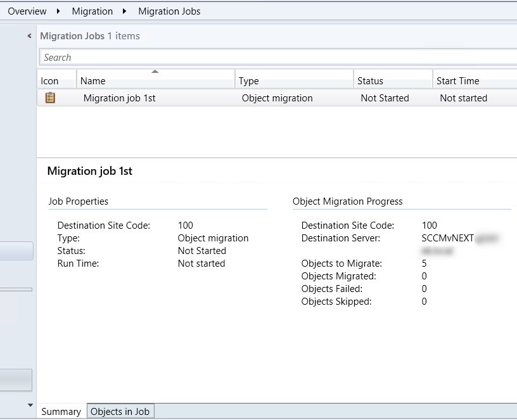Click the left-pointing collapse chevron near Migration Jobs header

pyautogui.click(x=28, y=37)
